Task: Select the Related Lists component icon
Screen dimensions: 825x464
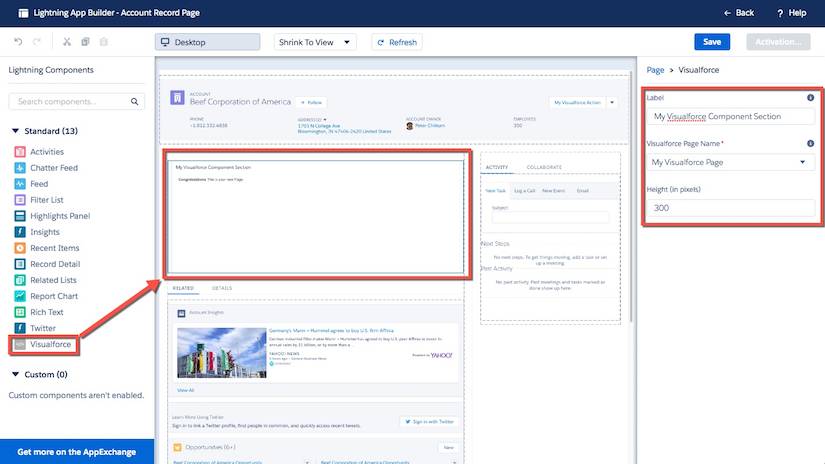Action: (x=20, y=280)
